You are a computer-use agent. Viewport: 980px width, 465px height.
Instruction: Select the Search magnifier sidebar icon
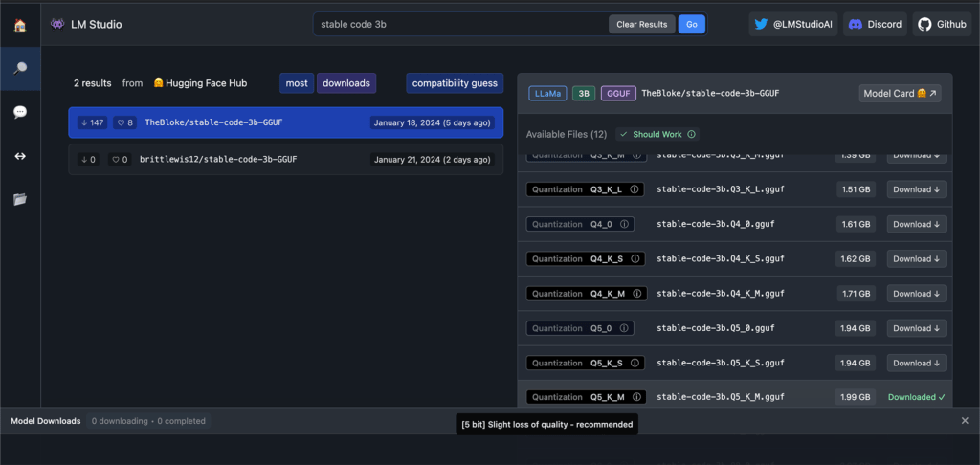[x=19, y=68]
